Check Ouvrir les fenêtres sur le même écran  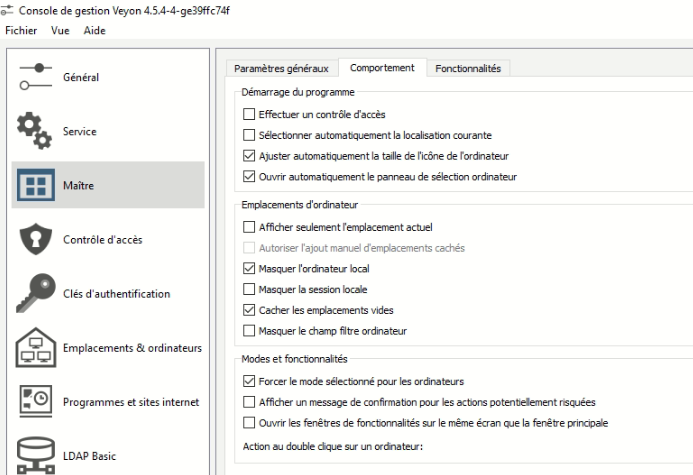[249, 423]
